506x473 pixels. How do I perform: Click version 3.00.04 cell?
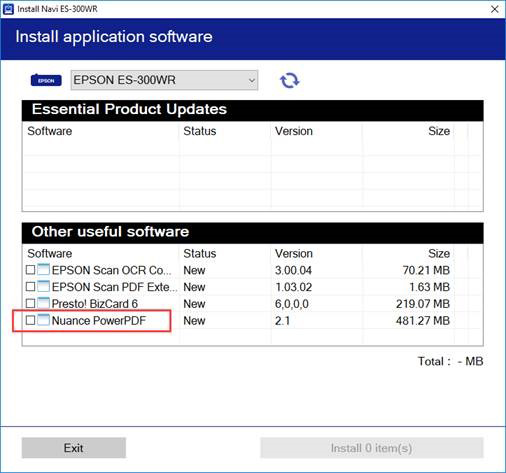[x=293, y=270]
